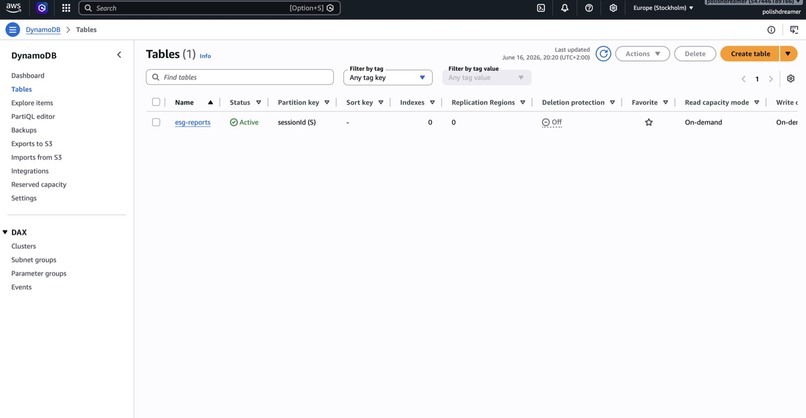The height and width of the screenshot is (418, 806).
Task: Open the tutorial panel icon at top right
Action: [x=794, y=30]
